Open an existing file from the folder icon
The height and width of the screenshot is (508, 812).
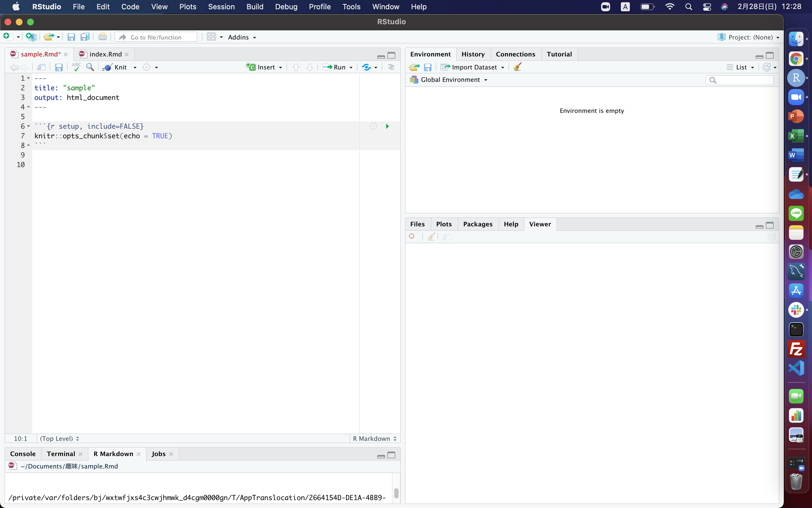(x=49, y=37)
